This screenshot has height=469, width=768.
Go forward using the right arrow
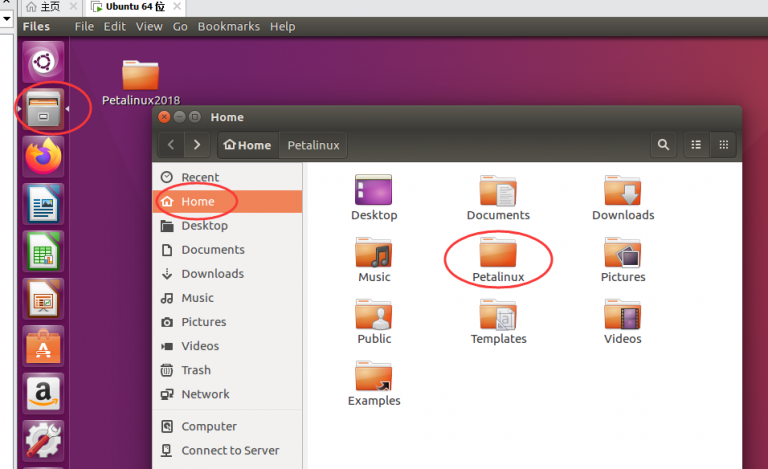(196, 145)
